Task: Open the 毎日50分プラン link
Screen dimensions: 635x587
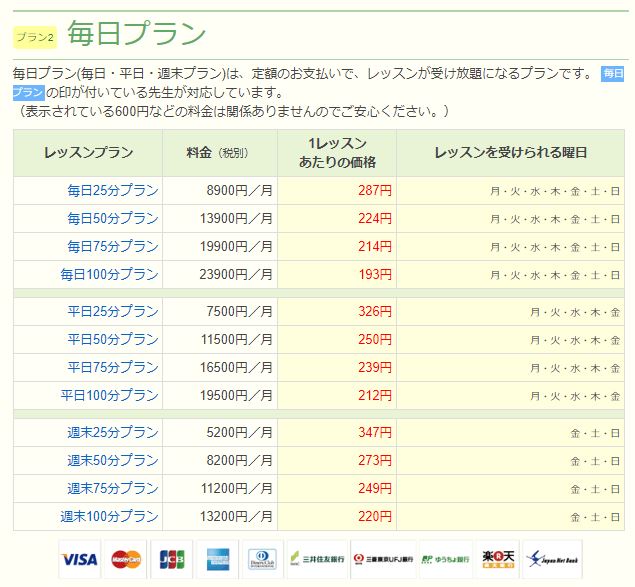Action: pos(113,218)
